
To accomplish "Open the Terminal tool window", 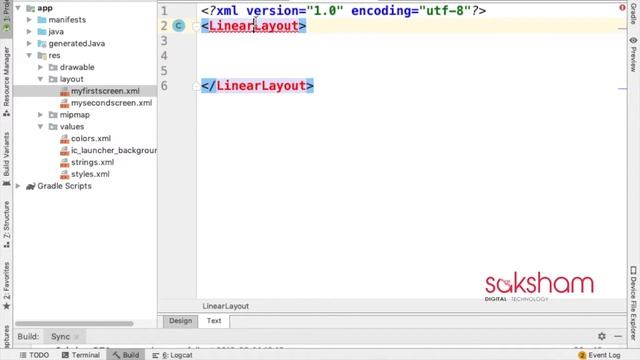I will click(x=81, y=355).
